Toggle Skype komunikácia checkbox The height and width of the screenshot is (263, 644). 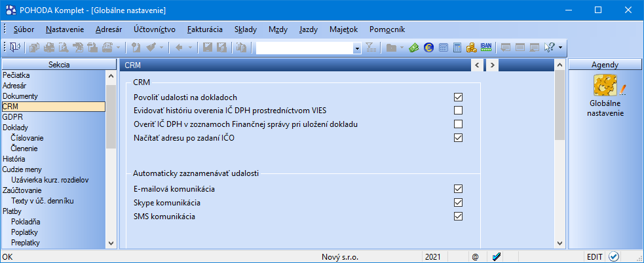459,203
